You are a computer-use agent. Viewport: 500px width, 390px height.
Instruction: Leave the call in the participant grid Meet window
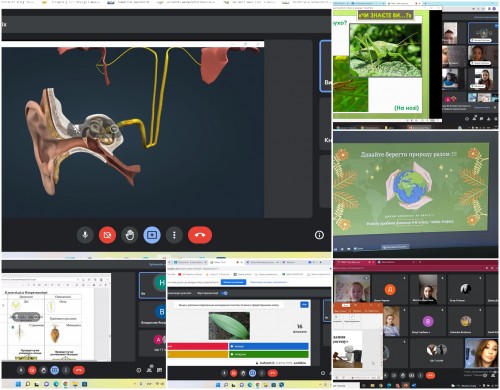(x=430, y=375)
